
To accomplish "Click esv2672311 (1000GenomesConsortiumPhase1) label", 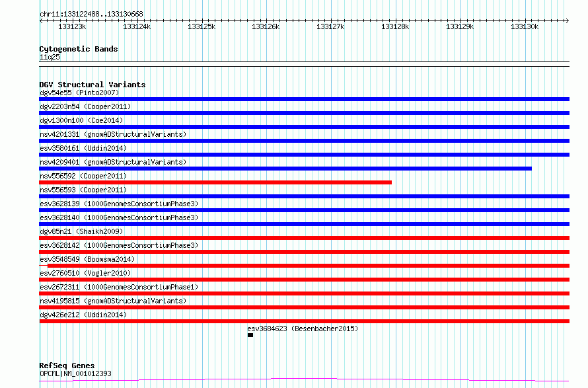I will pos(119,287).
